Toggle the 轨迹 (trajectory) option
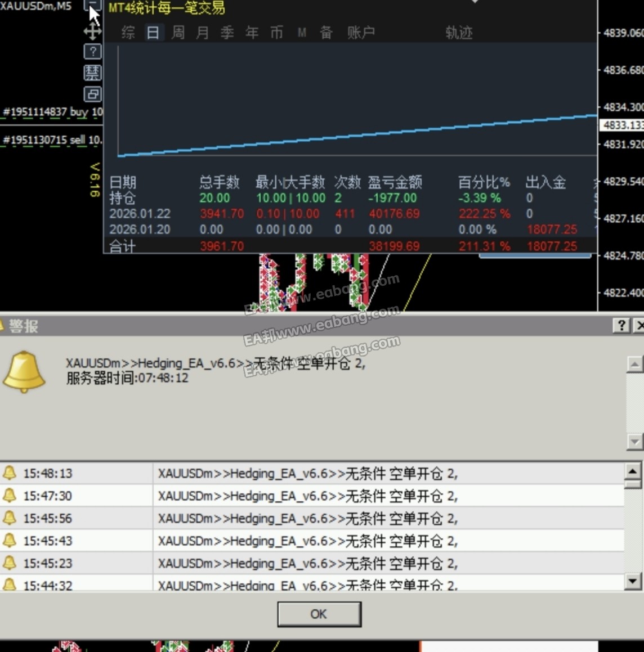 click(459, 33)
